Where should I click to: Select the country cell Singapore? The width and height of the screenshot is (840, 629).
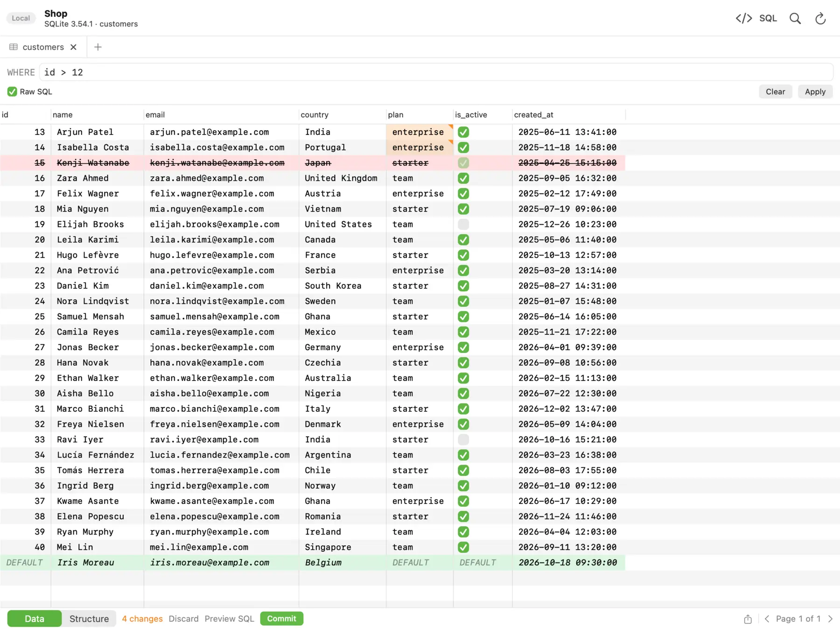(342, 547)
